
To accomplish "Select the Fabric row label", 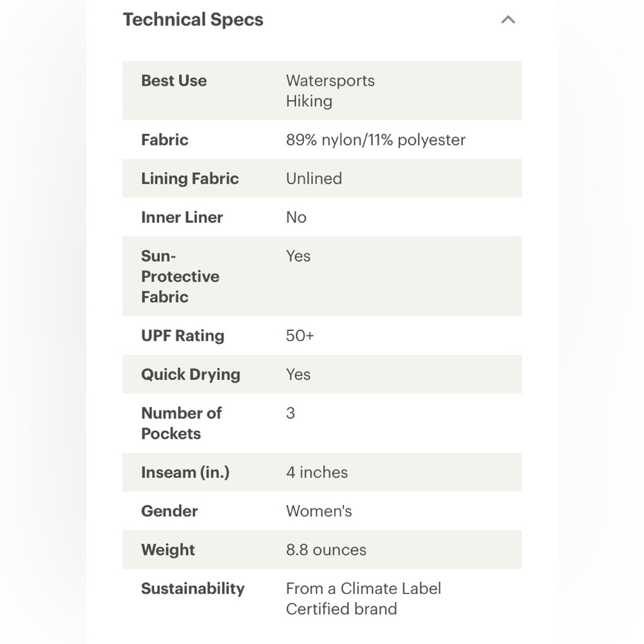I will (165, 140).
